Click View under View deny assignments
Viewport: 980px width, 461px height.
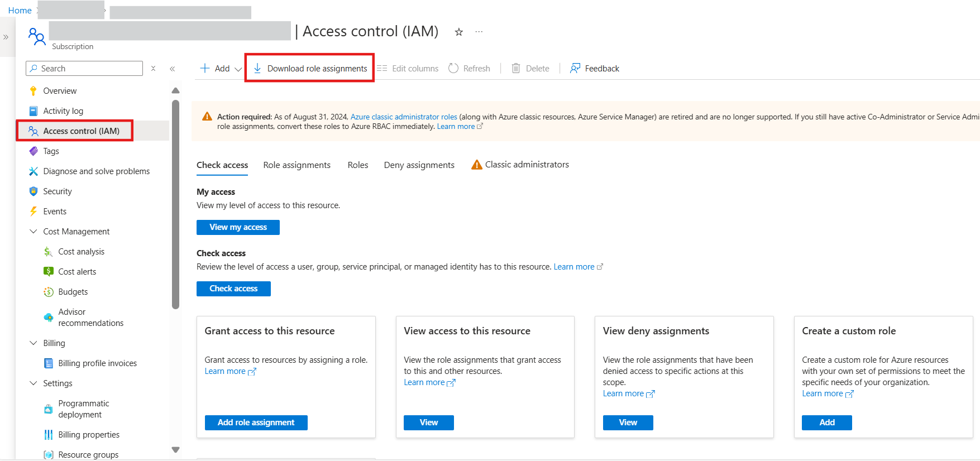(628, 422)
